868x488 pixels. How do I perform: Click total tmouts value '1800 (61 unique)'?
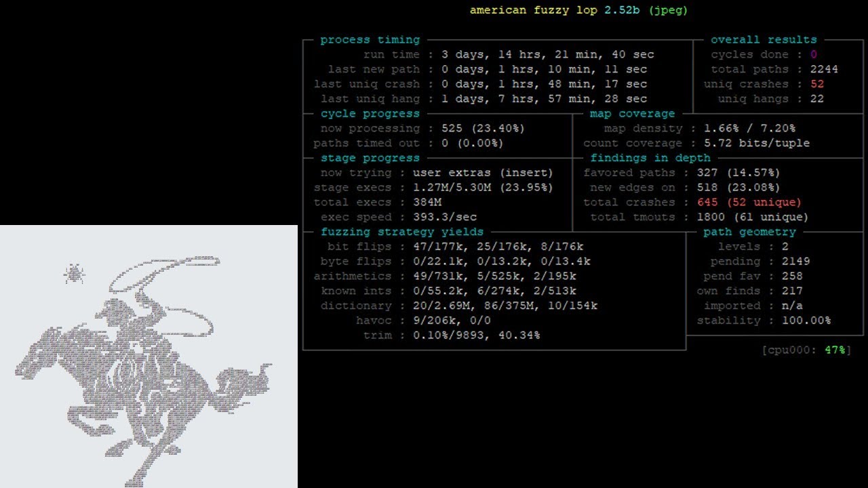coord(753,218)
